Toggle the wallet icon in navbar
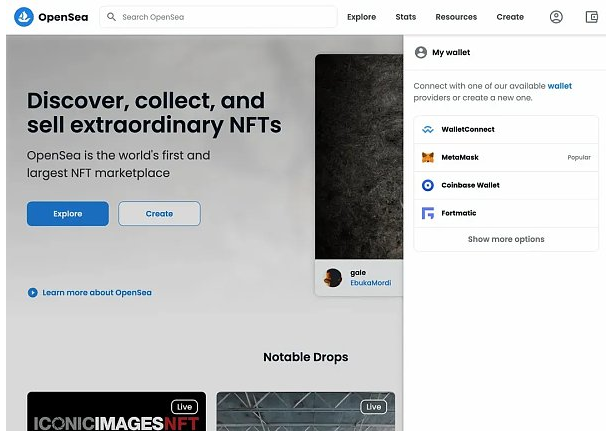The width and height of the screenshot is (606, 431). point(592,17)
